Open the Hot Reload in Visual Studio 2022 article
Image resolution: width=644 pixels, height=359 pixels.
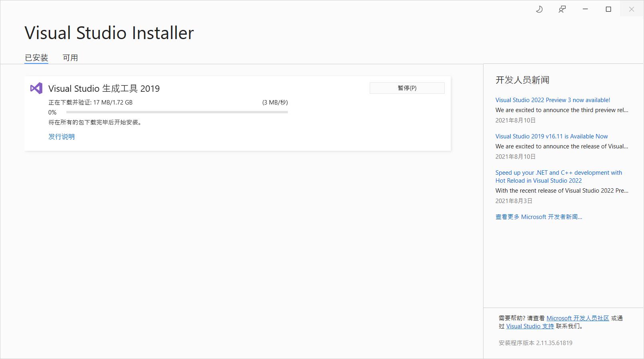pyautogui.click(x=559, y=177)
